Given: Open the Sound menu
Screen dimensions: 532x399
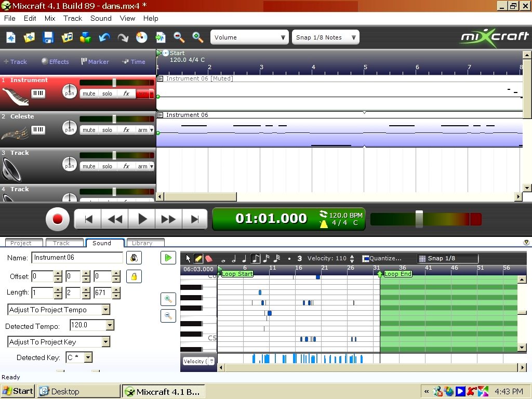Looking at the screenshot, I should click(101, 18).
